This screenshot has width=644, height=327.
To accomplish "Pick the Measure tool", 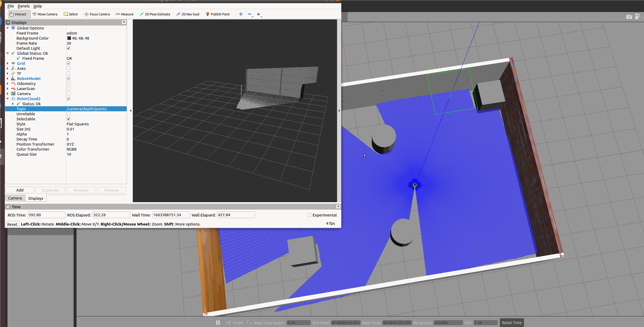I will coord(125,14).
